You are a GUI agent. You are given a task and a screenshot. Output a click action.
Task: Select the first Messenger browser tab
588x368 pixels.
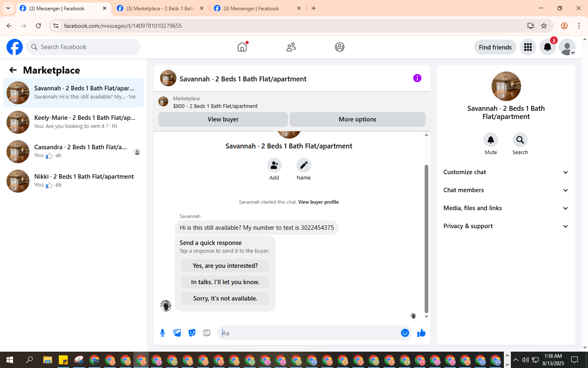63,8
